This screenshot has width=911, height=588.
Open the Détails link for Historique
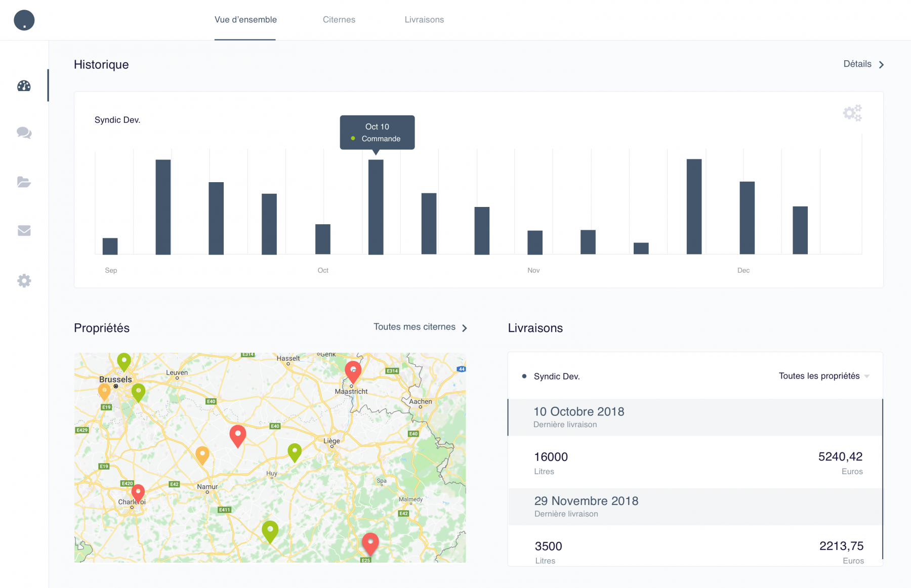pos(857,64)
